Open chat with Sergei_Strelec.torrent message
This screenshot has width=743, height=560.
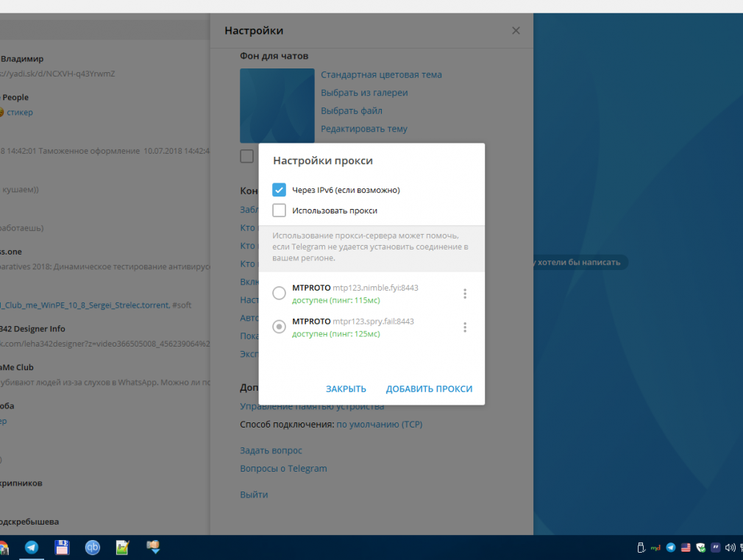104,298
